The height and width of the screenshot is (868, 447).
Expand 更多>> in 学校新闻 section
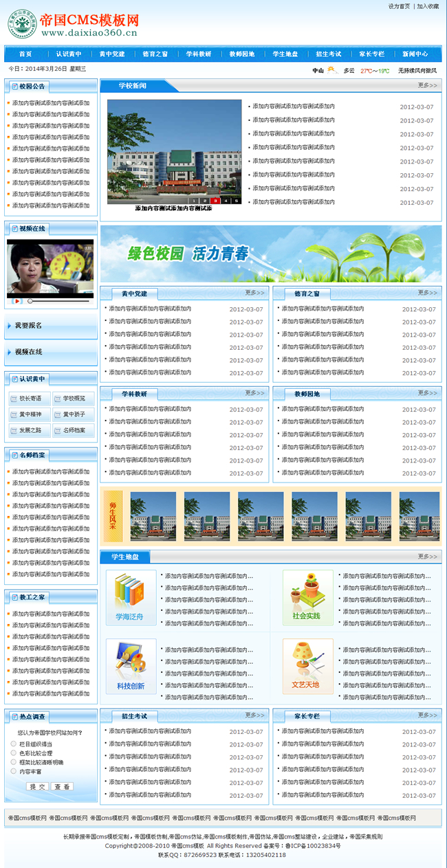pyautogui.click(x=427, y=86)
